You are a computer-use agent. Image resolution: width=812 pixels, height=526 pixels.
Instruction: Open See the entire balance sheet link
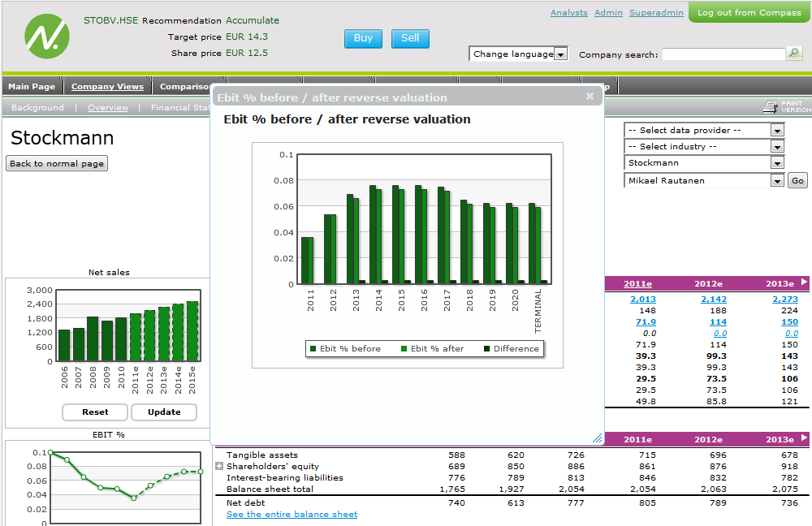pos(292,514)
